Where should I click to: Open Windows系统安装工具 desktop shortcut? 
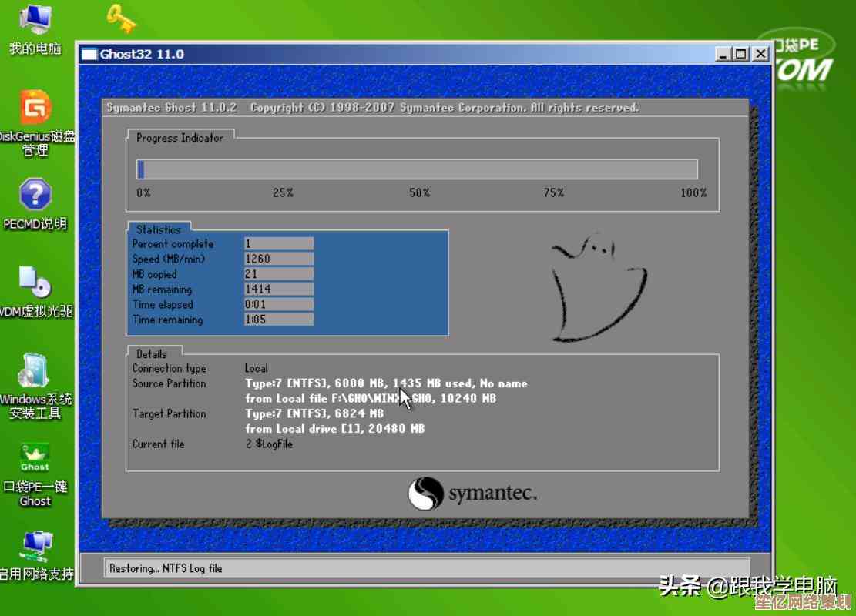(35, 372)
